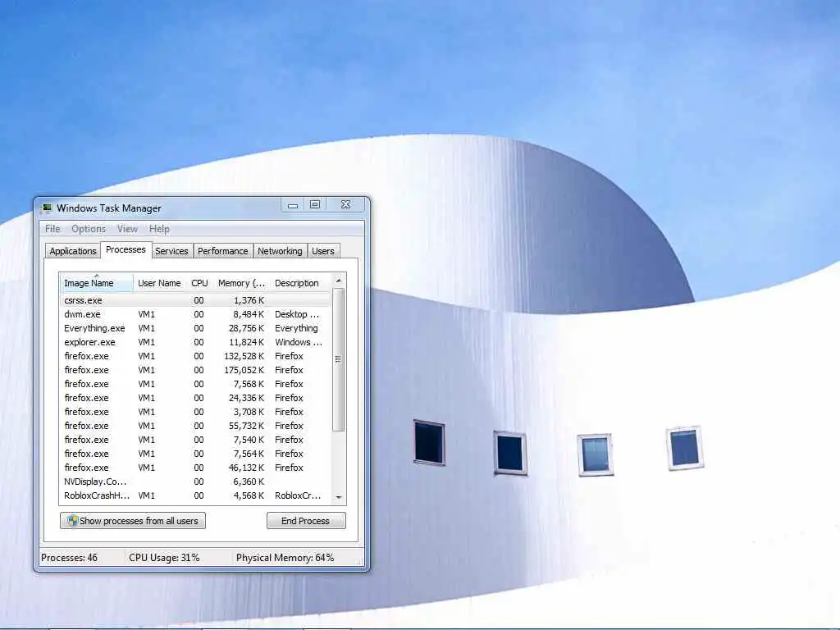
Task: Open the Networking tab
Action: [x=280, y=251]
